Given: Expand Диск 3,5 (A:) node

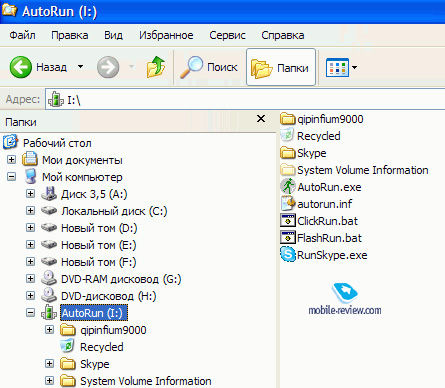Looking at the screenshot, I should click(x=30, y=194).
